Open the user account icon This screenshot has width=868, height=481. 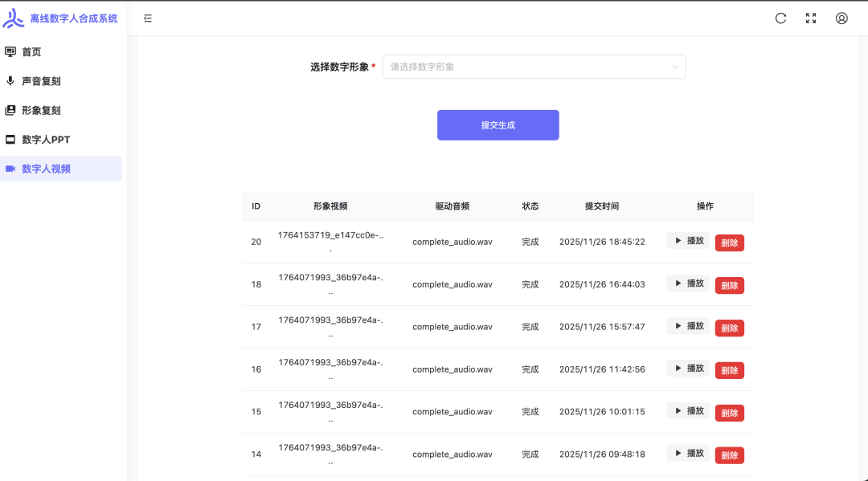[x=841, y=18]
